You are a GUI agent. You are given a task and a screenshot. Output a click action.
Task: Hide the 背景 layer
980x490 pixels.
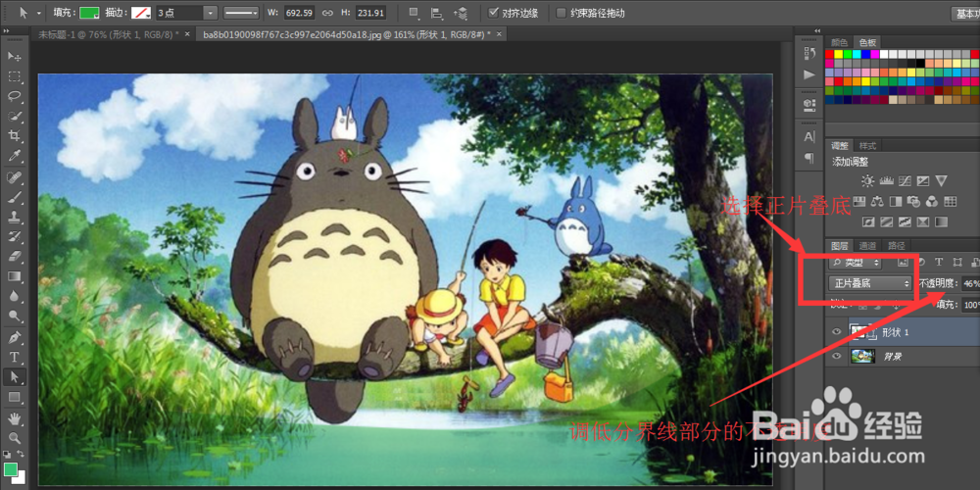837,357
